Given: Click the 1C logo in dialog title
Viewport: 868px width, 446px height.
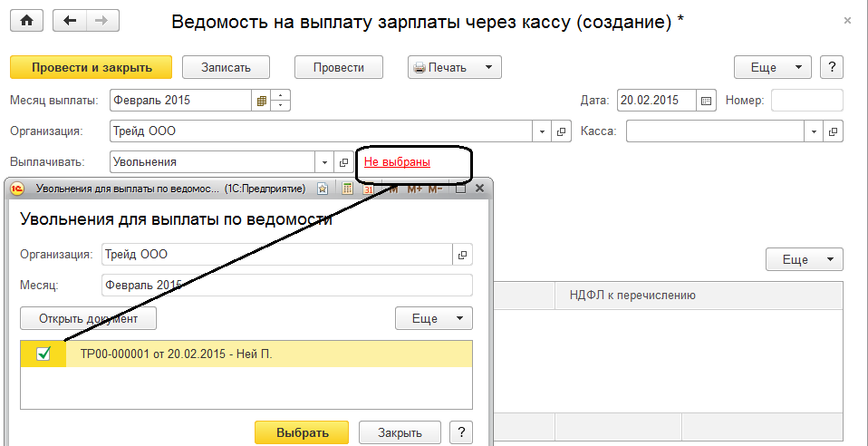Looking at the screenshot, I should click(x=17, y=189).
